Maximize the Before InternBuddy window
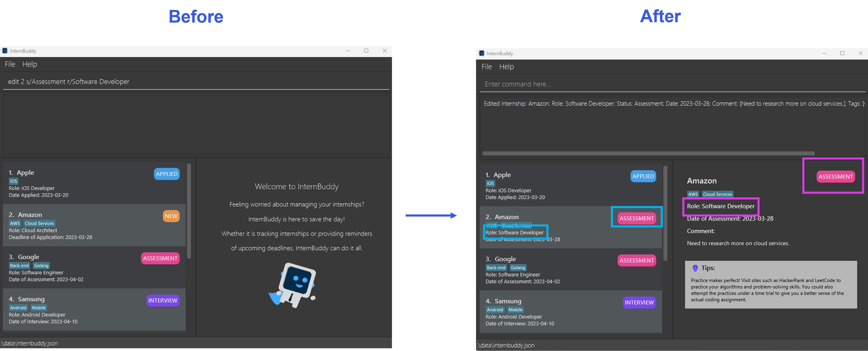Viewport: 868px width, 351px height. click(366, 51)
